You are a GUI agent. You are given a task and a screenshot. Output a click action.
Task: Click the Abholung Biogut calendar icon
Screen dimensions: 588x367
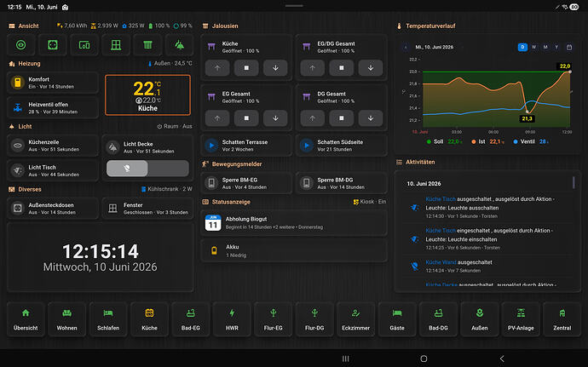pyautogui.click(x=213, y=223)
